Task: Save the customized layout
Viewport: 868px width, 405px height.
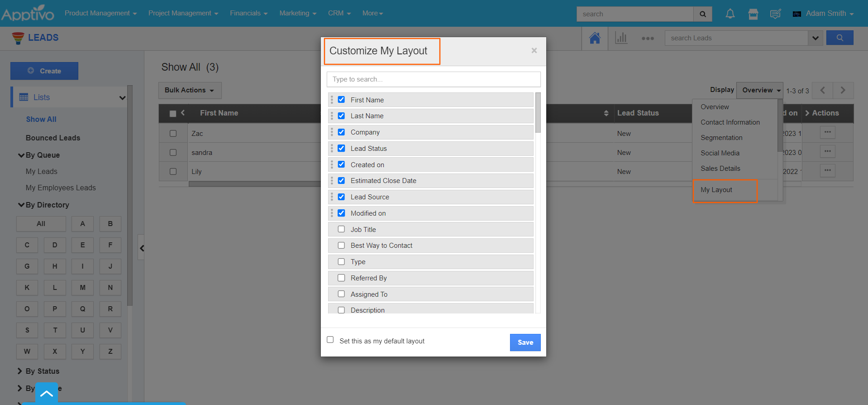Action: tap(525, 342)
